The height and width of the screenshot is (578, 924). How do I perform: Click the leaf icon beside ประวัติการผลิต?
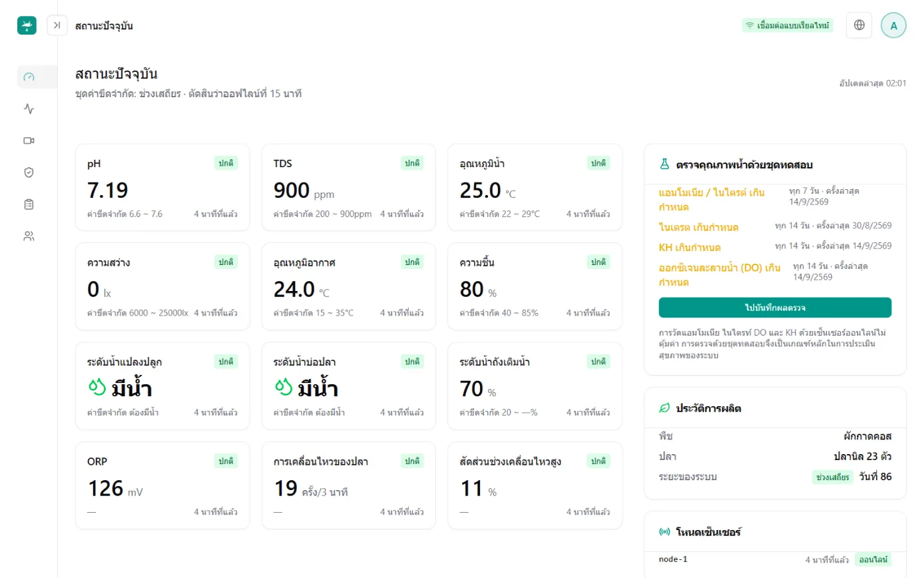coord(664,408)
